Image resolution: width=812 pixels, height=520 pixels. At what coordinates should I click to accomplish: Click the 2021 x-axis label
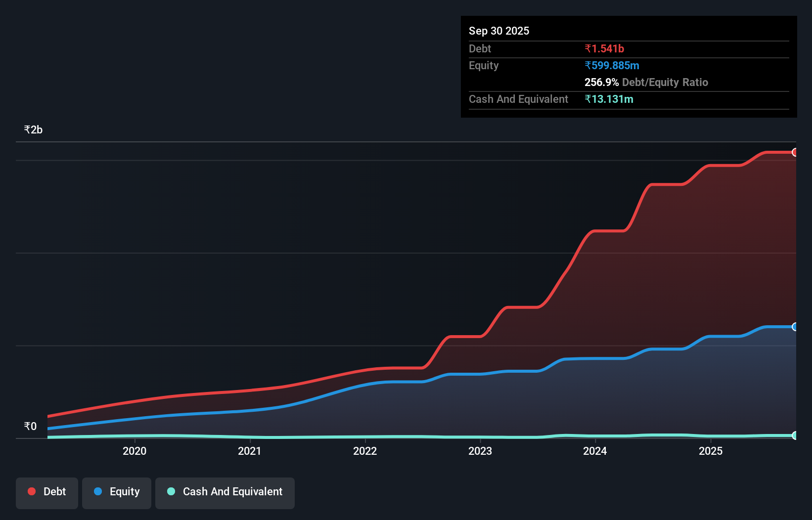[250, 451]
